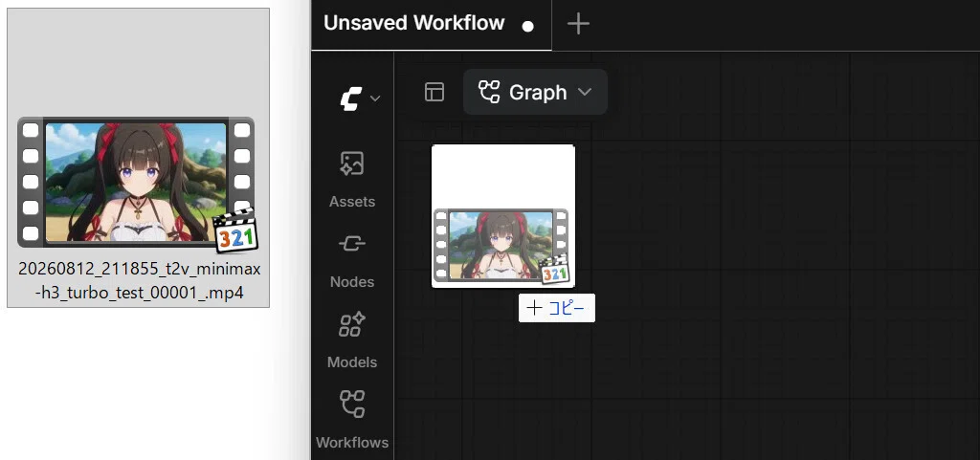
Task: Click the file name 20260812_211855_t2v_minimax-h3_turbo_test_00001_.mp4
Action: click(140, 281)
